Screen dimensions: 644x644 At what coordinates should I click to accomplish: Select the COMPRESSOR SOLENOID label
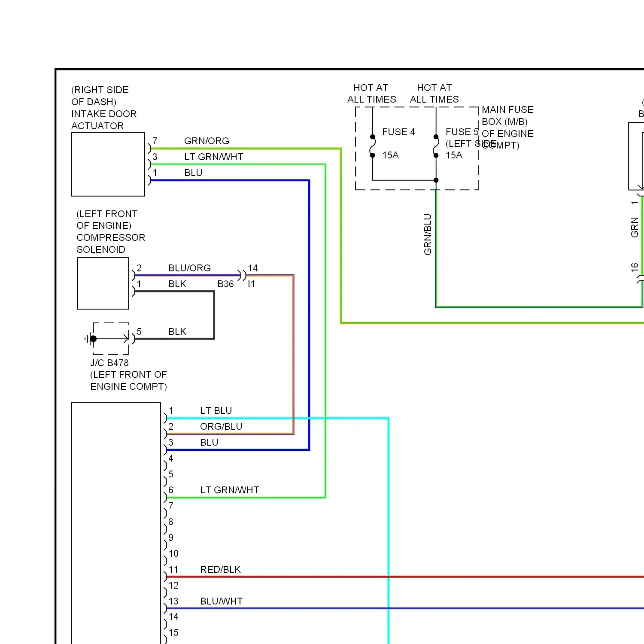pyautogui.click(x=111, y=243)
